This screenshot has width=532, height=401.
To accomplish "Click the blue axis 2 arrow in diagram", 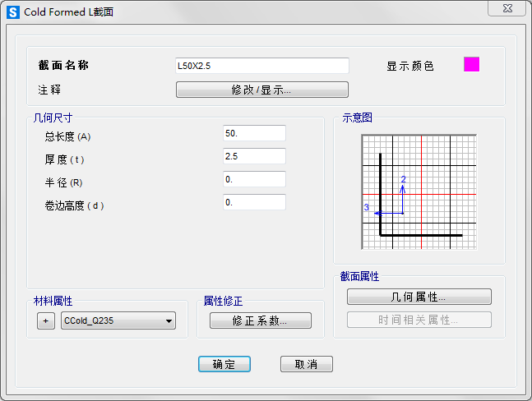I will coord(402,191).
